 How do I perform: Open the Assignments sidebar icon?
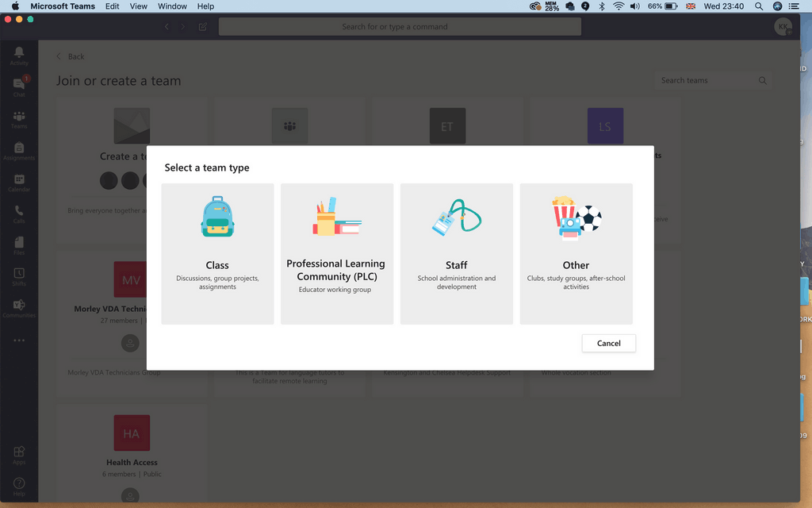tap(19, 150)
